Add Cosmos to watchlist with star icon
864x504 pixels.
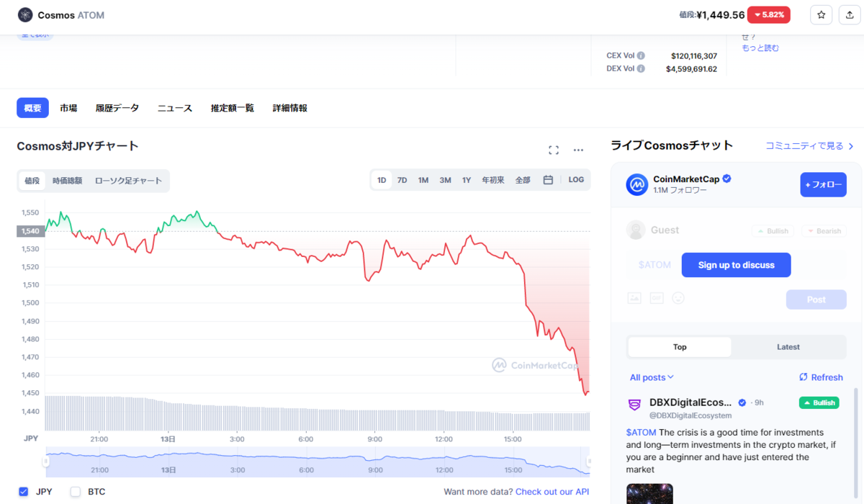coord(822,14)
